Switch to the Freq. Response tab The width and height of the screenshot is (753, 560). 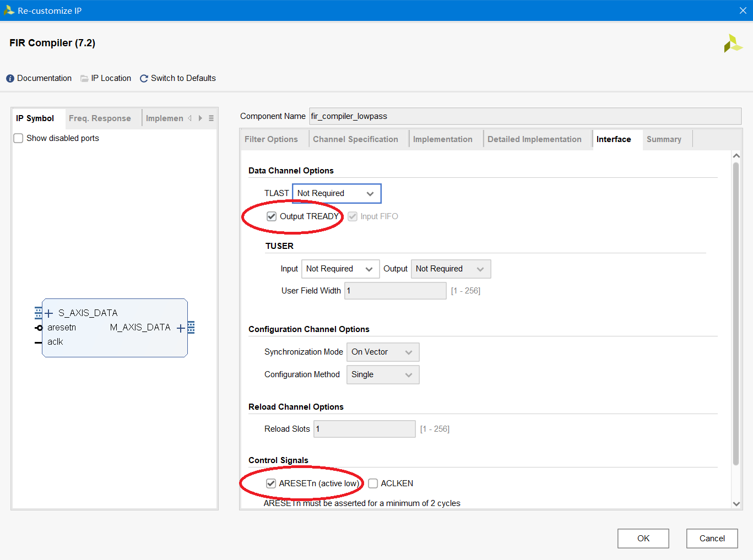pos(100,118)
